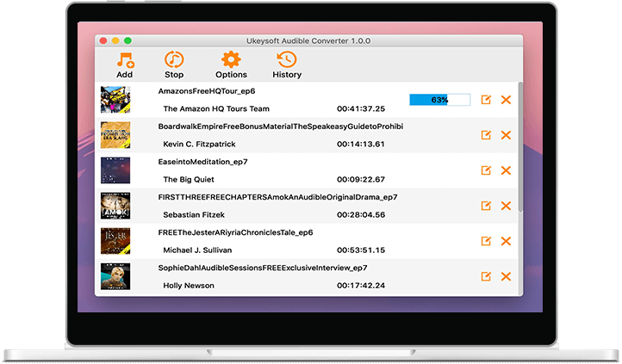
Task: Select the Amazon HQ Tour cover thumbnail
Action: point(115,100)
